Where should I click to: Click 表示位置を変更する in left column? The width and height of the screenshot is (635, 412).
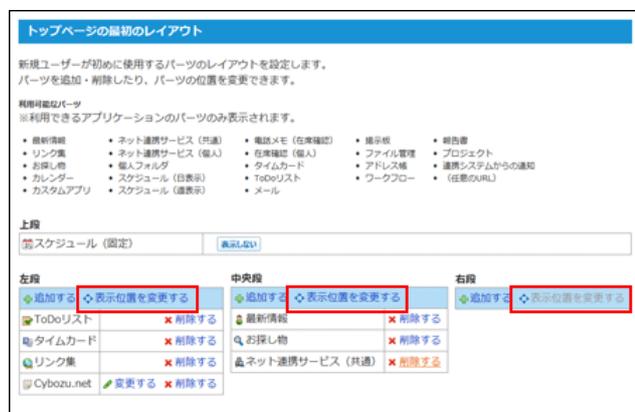click(x=142, y=298)
